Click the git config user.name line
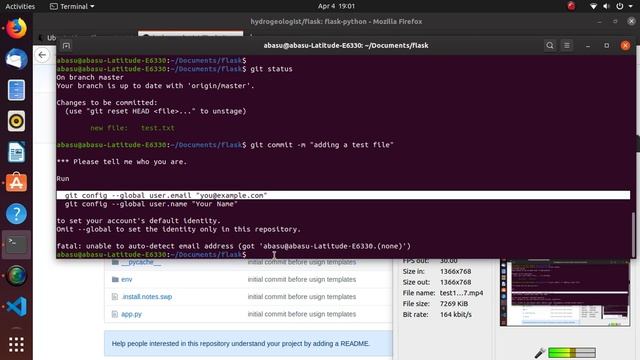Image resolution: width=640 pixels, height=360 pixels. pyautogui.click(x=151, y=204)
